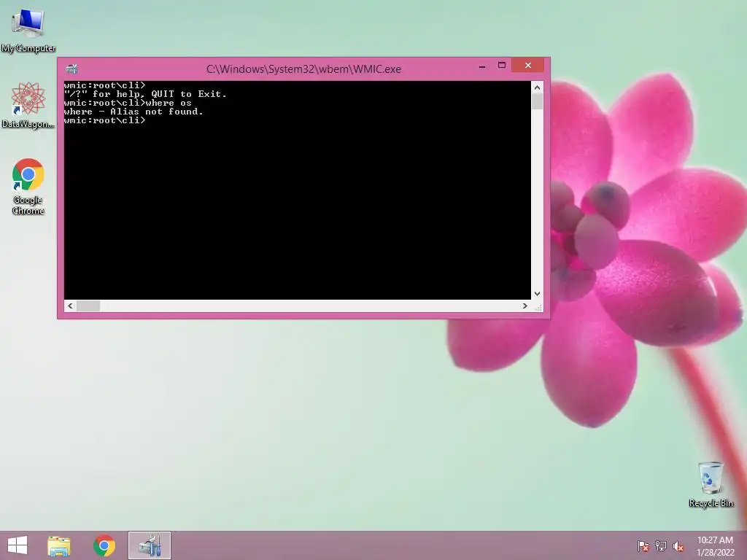Image resolution: width=747 pixels, height=560 pixels.
Task: Open the taskbar clock showing 10:27 AM
Action: pos(715,546)
